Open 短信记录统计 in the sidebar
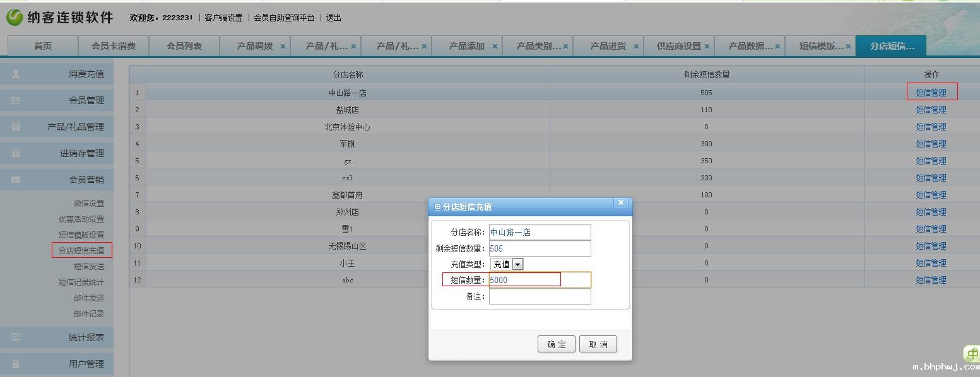Screen dimensions: 980x377 (81, 282)
